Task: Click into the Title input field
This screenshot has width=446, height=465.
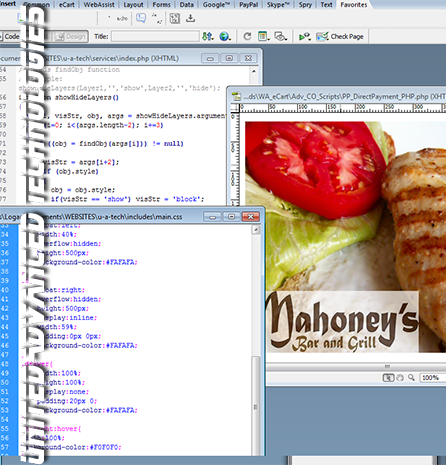Action: tap(155, 36)
